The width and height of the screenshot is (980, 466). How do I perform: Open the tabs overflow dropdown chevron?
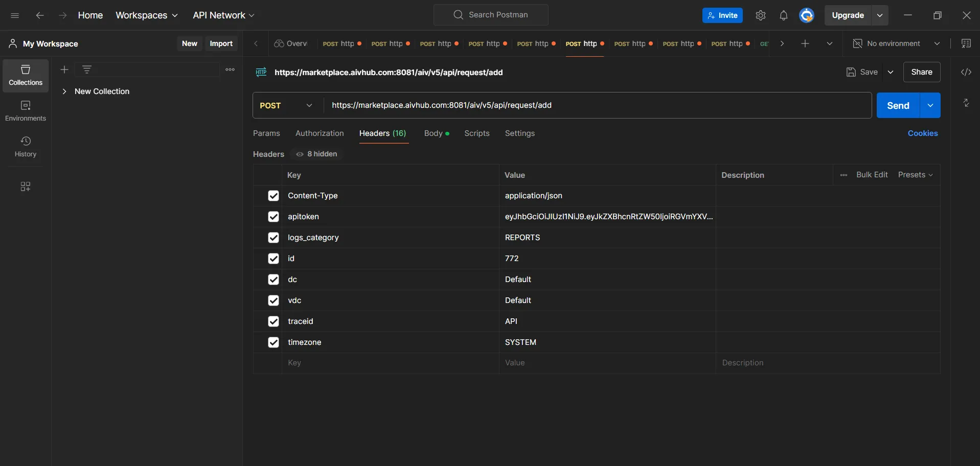point(830,43)
